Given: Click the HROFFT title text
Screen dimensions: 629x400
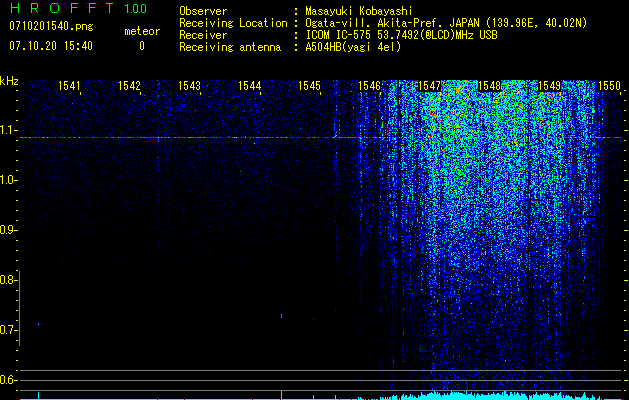Looking at the screenshot, I should (x=62, y=8).
